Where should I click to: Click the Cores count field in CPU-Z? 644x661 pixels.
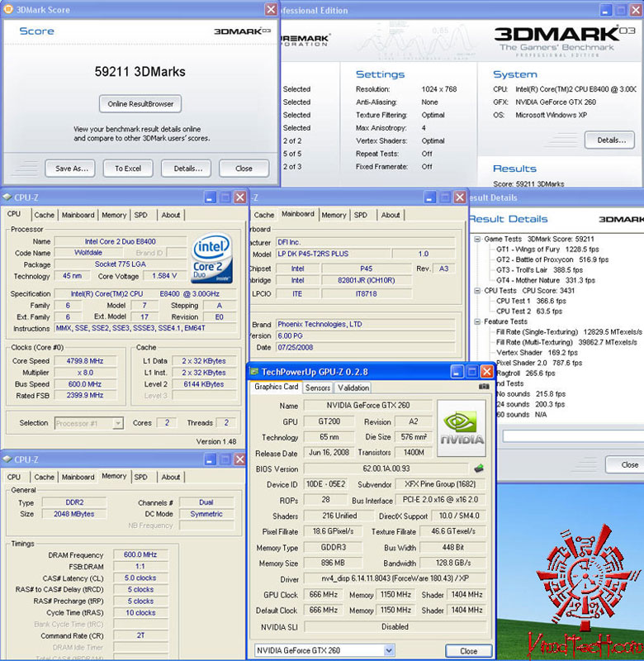[167, 423]
